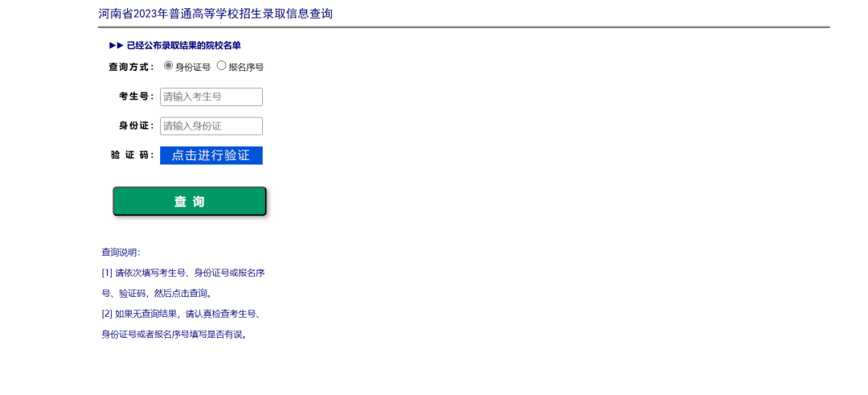The image size is (868, 395).
Task: Click the 身份证 field label
Action: pyautogui.click(x=136, y=125)
